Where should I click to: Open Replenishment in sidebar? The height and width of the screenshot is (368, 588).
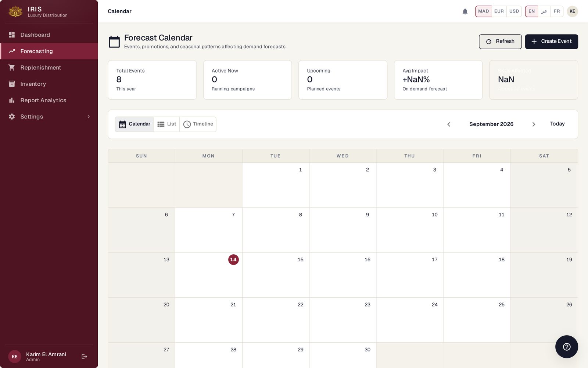coord(49,67)
